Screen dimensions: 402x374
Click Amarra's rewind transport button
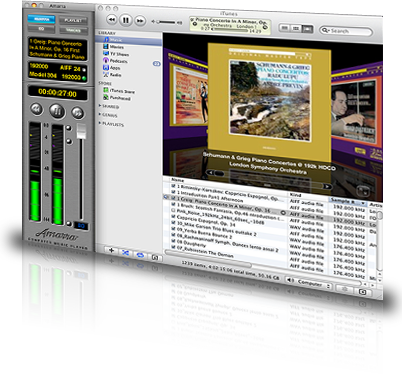(x=36, y=109)
